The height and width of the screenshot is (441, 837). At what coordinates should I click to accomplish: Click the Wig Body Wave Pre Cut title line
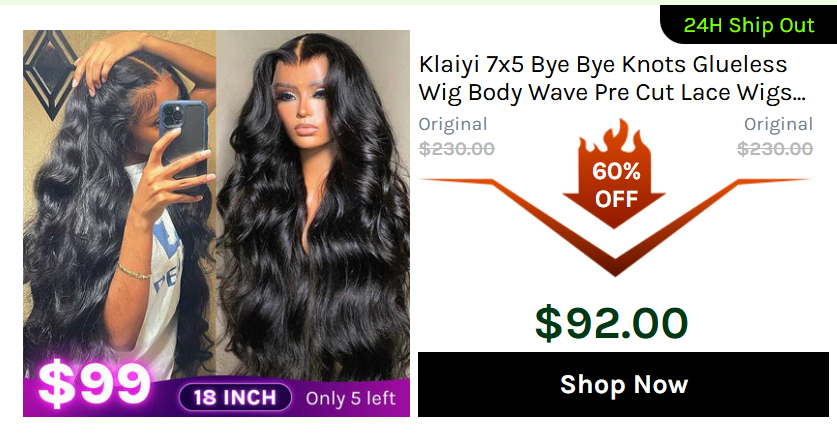[x=612, y=92]
